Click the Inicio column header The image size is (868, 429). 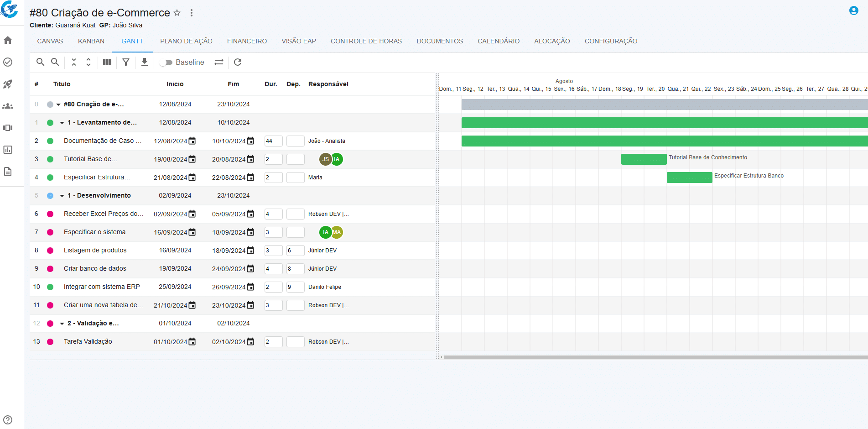[175, 84]
